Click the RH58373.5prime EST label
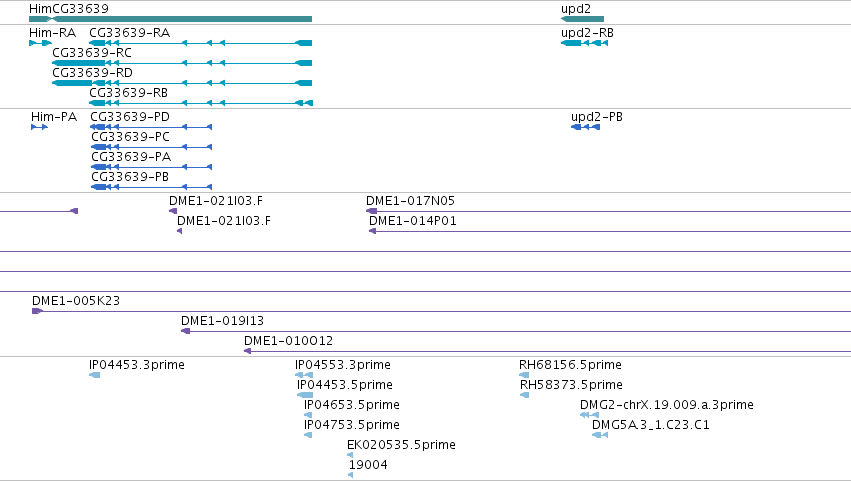This screenshot has height=481, width=851. (x=571, y=385)
